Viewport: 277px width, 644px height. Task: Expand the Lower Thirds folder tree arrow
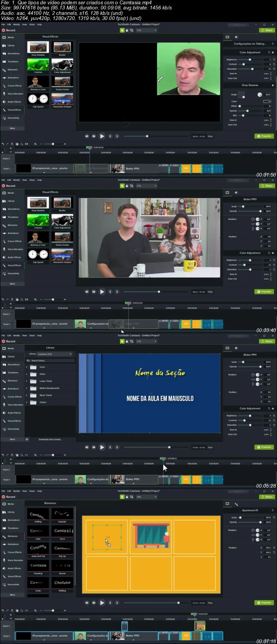(27, 381)
